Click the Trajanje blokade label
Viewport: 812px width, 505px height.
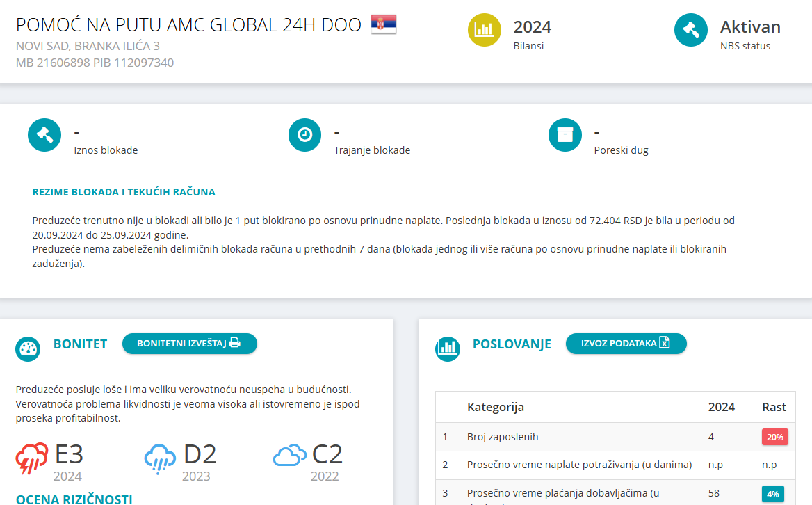(x=373, y=150)
